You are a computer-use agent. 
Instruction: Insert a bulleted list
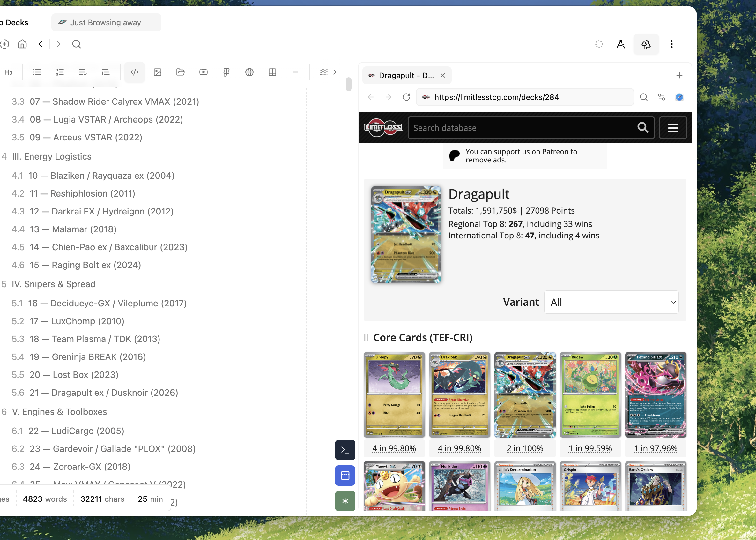(x=37, y=72)
